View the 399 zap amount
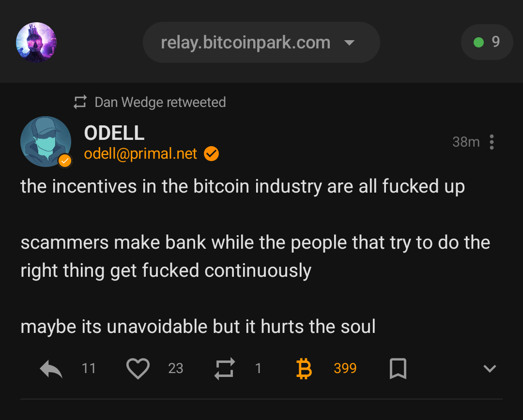Viewport: 523px width, 420px height. (345, 369)
